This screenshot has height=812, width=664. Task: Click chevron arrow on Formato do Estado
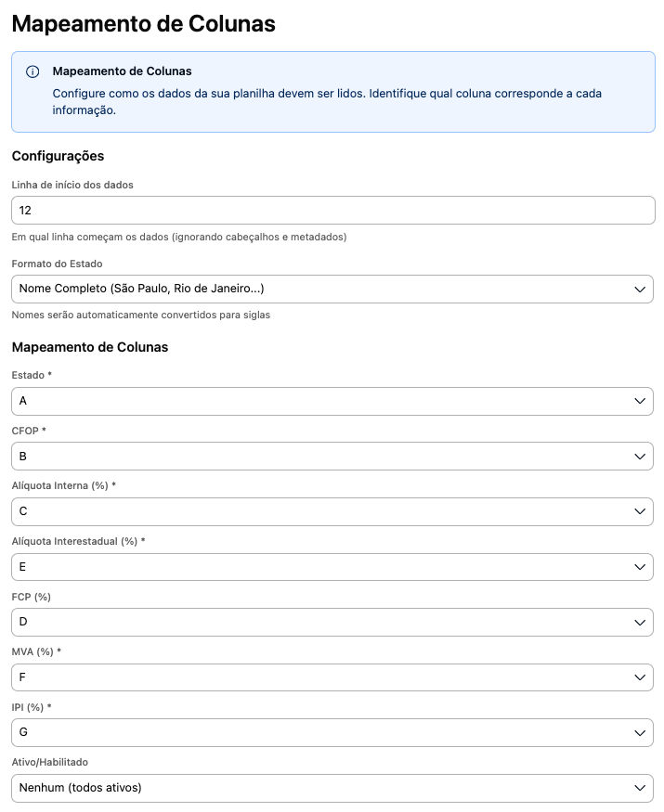pos(640,290)
